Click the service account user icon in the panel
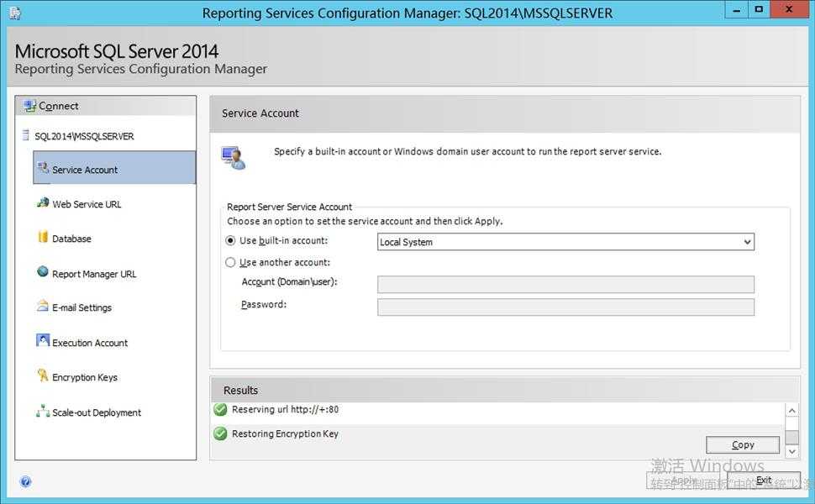 234,157
